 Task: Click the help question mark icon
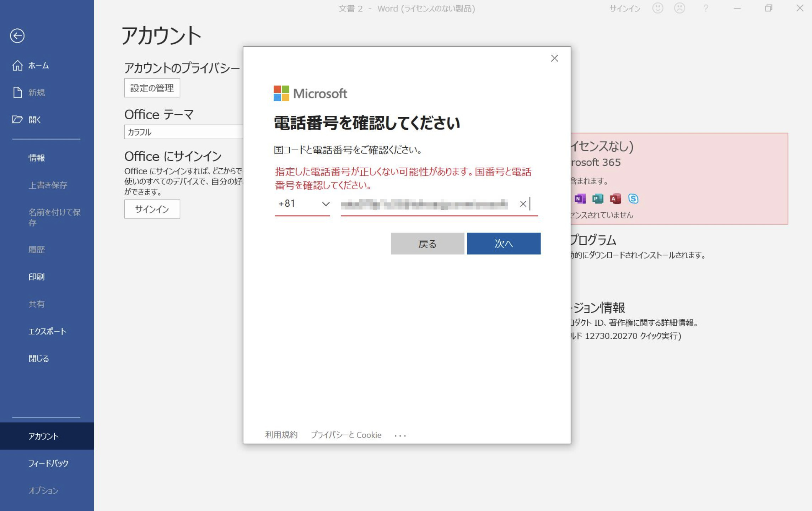point(706,8)
